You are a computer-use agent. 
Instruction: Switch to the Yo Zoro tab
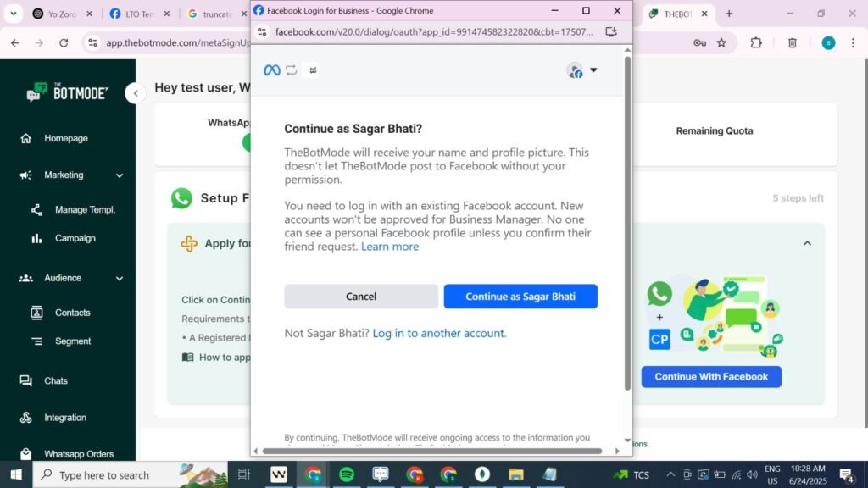pyautogui.click(x=61, y=14)
